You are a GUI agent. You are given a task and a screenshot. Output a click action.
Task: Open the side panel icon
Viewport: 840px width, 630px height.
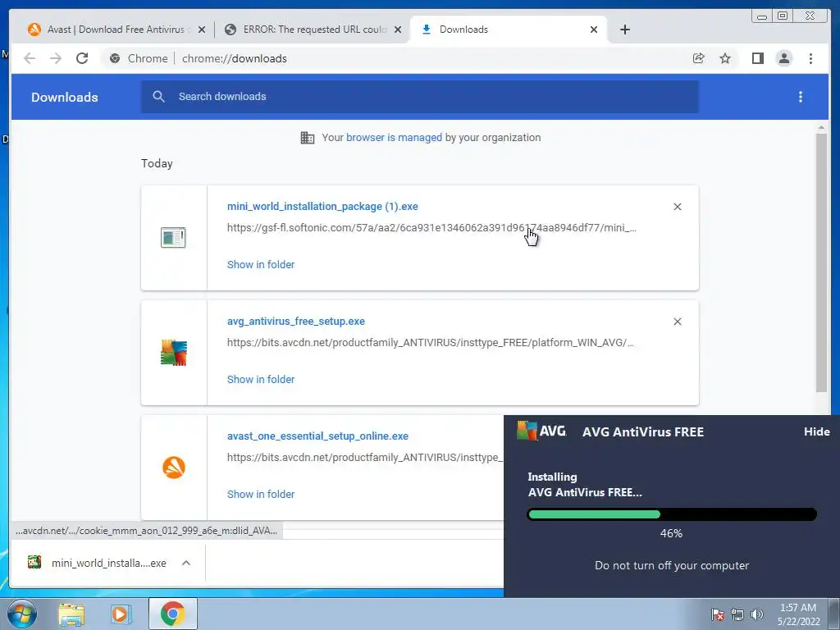[757, 58]
